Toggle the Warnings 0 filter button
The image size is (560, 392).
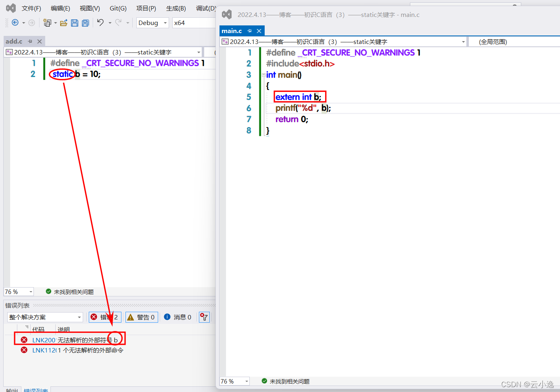(141, 317)
